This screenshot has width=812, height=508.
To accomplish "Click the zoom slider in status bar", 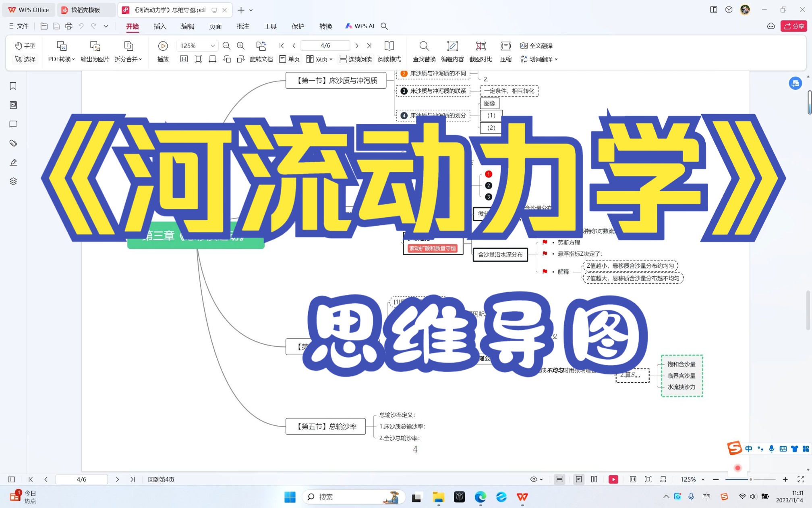I will [x=750, y=479].
